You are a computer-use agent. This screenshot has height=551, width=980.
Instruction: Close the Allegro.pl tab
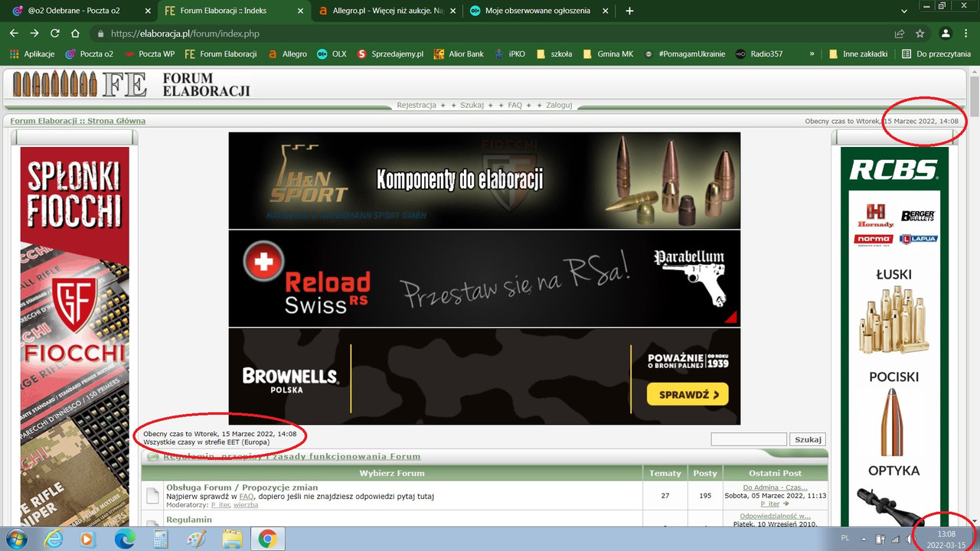(453, 11)
